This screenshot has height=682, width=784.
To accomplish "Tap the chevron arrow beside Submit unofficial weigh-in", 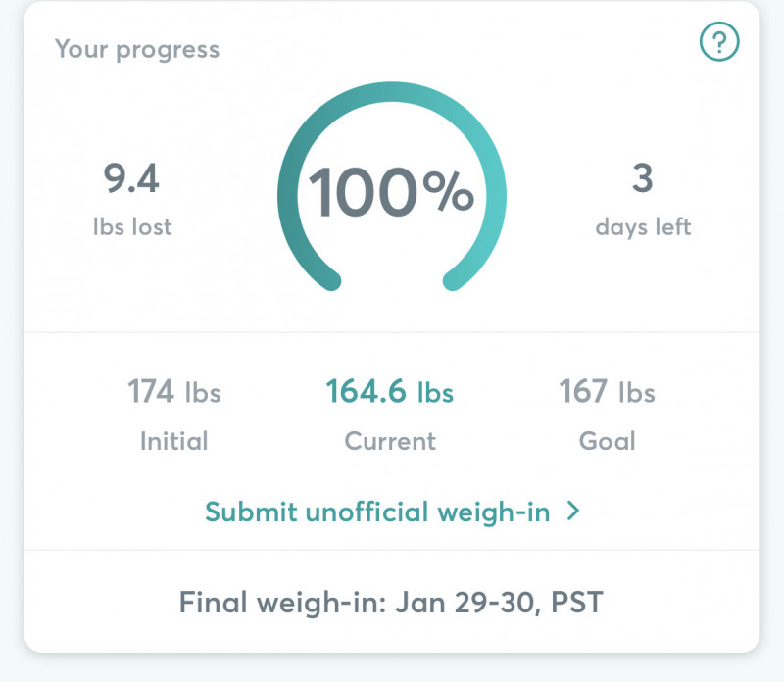I will pyautogui.click(x=573, y=511).
